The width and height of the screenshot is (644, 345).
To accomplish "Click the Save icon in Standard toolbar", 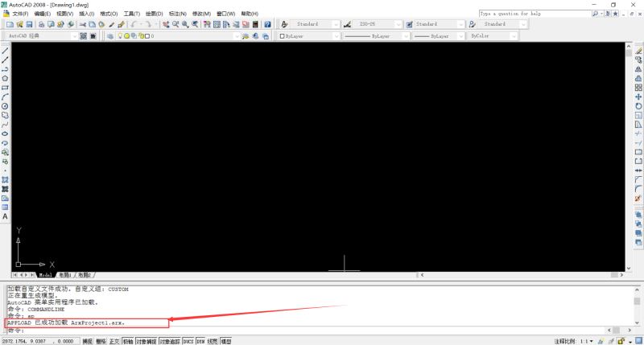I will pyautogui.click(x=29, y=25).
